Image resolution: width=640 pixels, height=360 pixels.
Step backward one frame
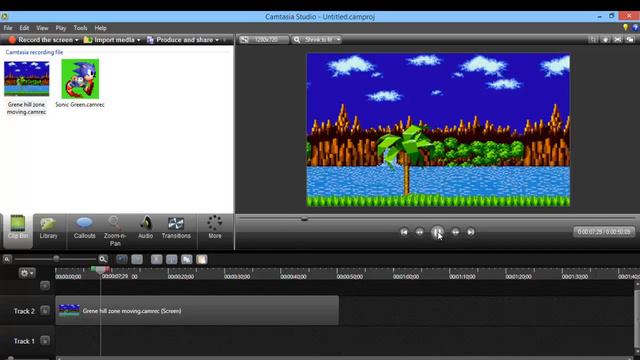click(x=420, y=232)
